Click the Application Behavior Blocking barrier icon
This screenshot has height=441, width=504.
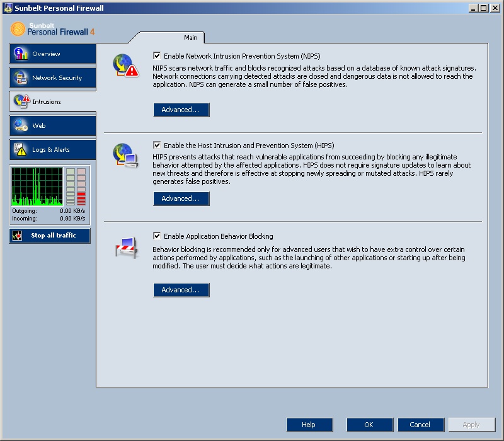(x=125, y=246)
